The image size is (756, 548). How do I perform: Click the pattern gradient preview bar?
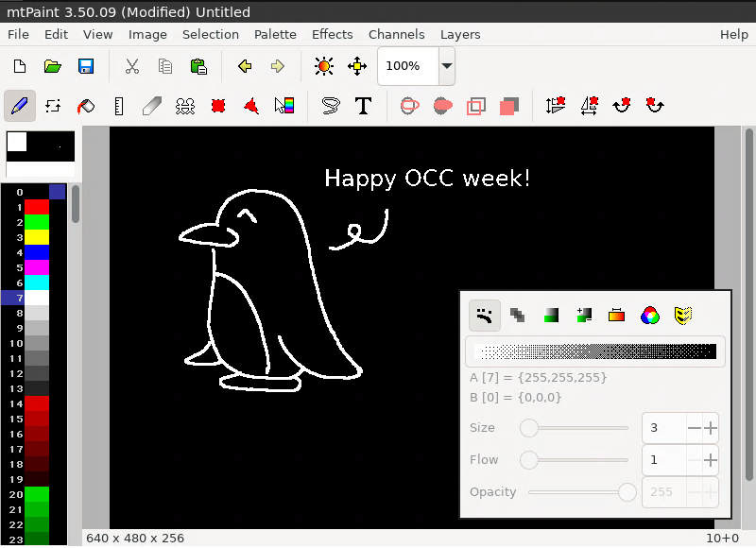tap(595, 351)
